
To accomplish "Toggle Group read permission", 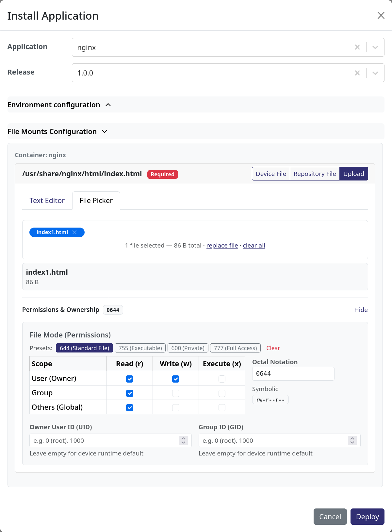I will point(130,393).
